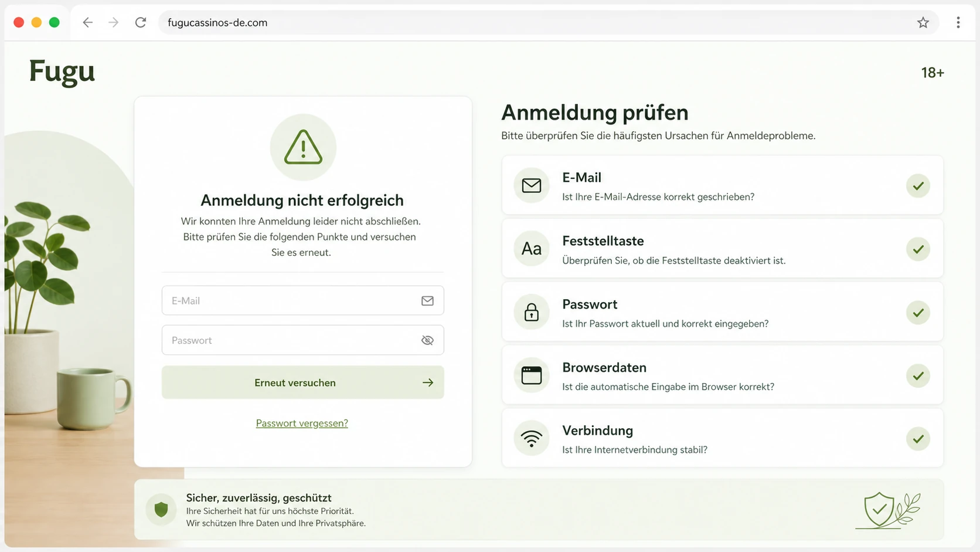The image size is (980, 552).
Task: Click the envelope icon in the E-Mail card
Action: pyautogui.click(x=532, y=185)
